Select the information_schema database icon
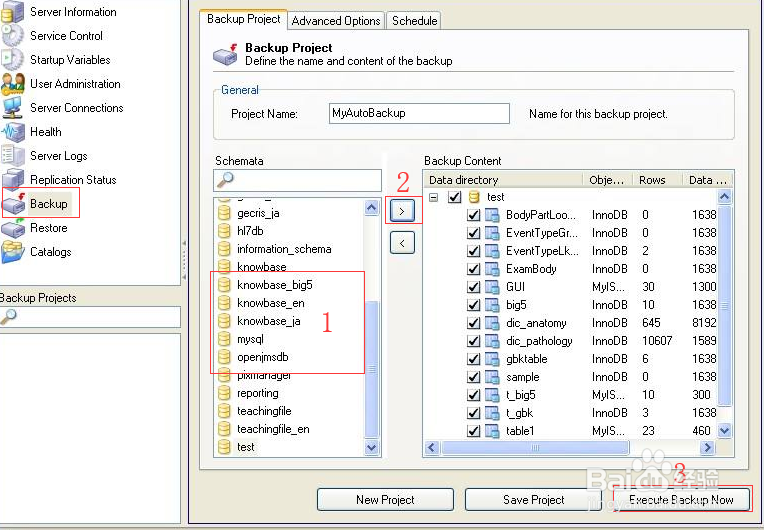Screen dimensions: 764x530 point(224,249)
